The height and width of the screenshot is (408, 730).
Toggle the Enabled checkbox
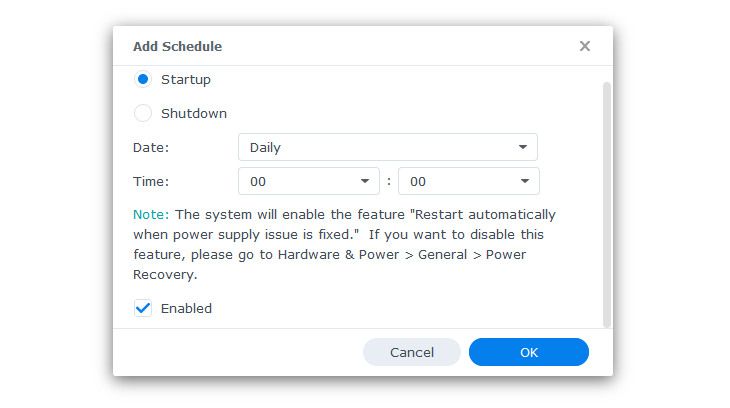[143, 308]
